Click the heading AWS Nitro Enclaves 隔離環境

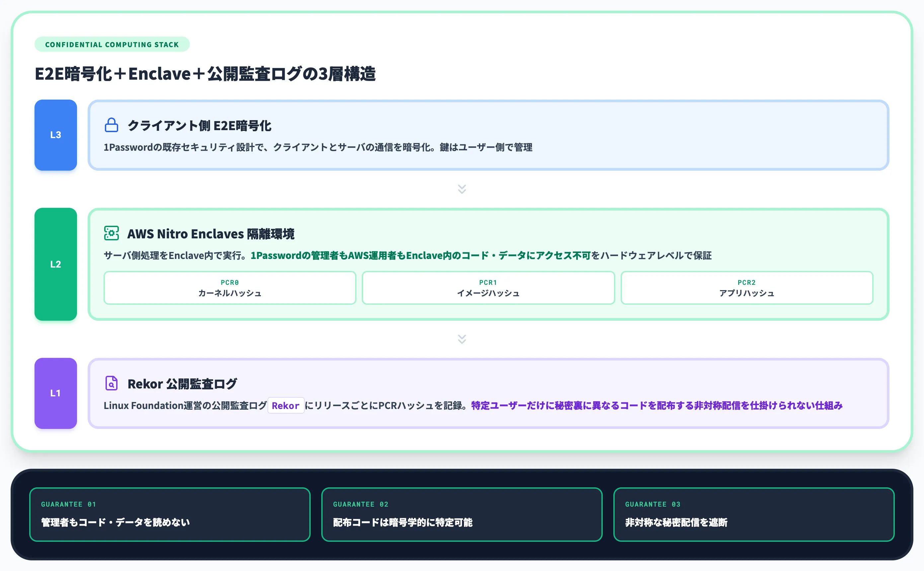pos(211,234)
